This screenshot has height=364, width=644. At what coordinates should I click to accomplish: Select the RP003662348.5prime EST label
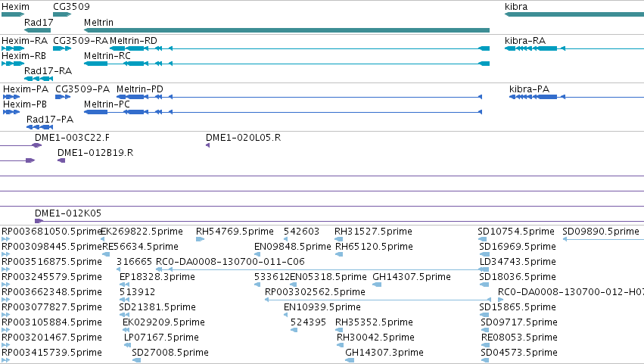tap(51, 292)
